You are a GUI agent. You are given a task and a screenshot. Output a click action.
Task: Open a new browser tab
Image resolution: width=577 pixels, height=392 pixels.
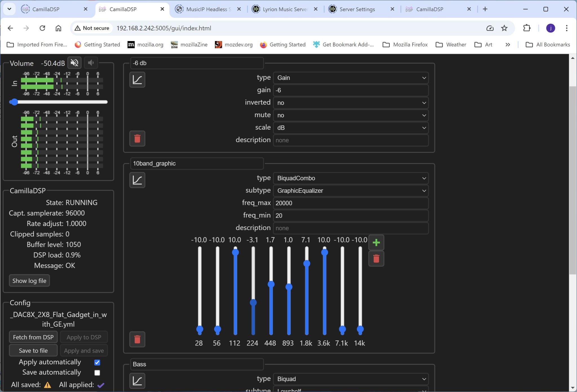(x=485, y=9)
